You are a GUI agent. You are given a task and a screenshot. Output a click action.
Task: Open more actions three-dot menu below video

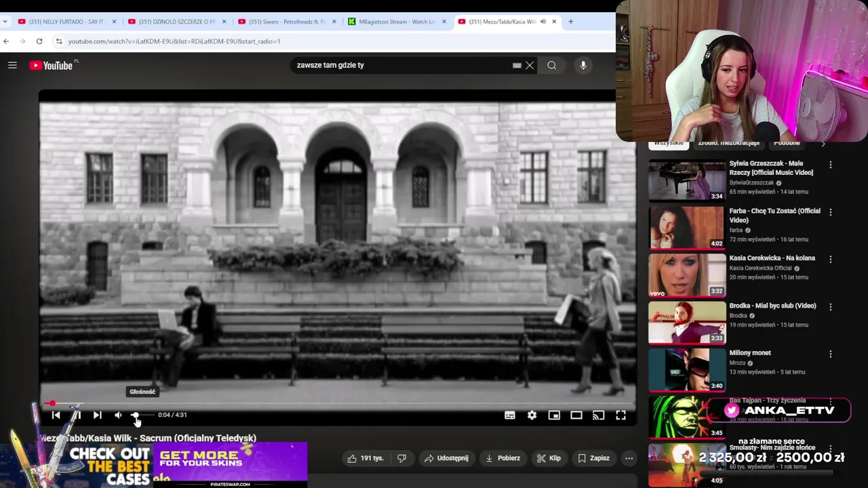(629, 458)
